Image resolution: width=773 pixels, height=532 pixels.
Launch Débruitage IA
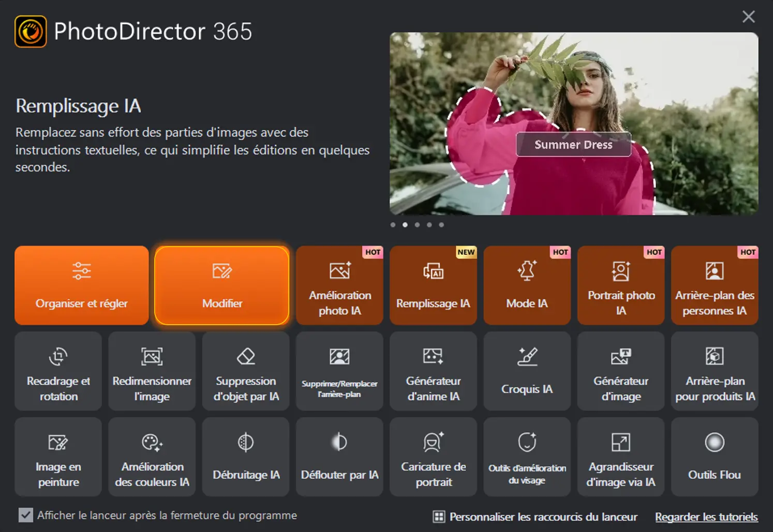(245, 457)
